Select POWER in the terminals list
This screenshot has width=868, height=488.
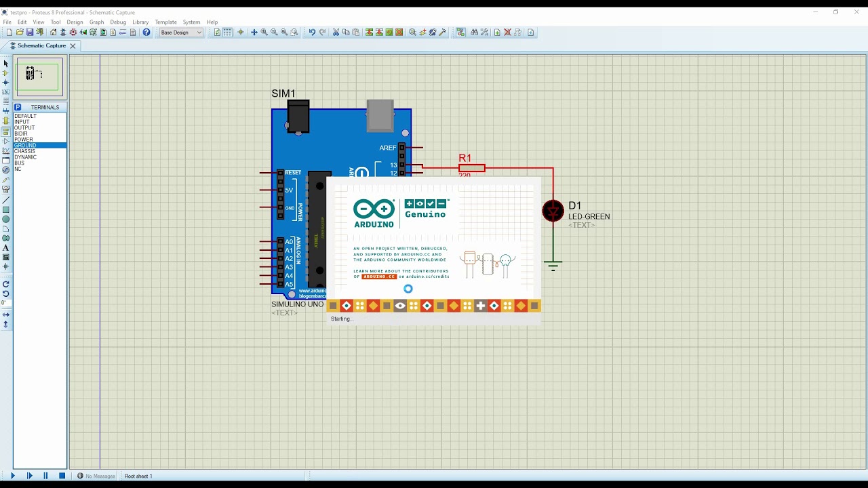click(40, 140)
